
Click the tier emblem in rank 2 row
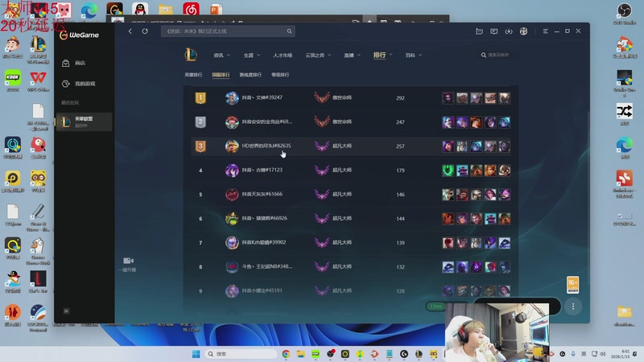(x=322, y=122)
